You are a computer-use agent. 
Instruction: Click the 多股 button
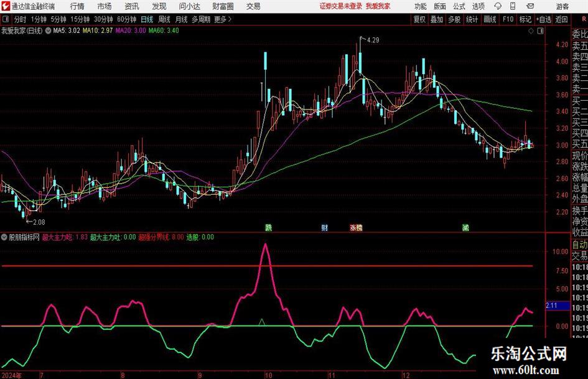454,19
